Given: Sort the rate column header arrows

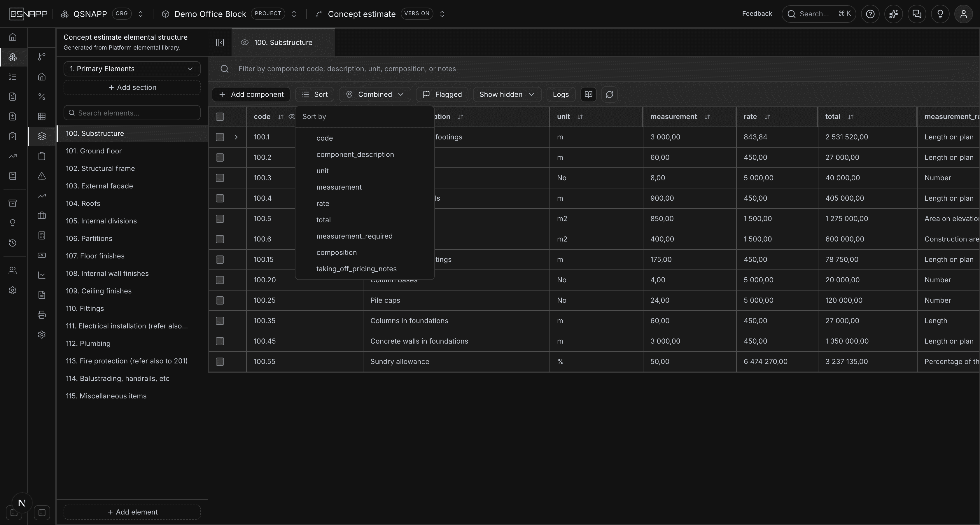Looking at the screenshot, I should [767, 117].
